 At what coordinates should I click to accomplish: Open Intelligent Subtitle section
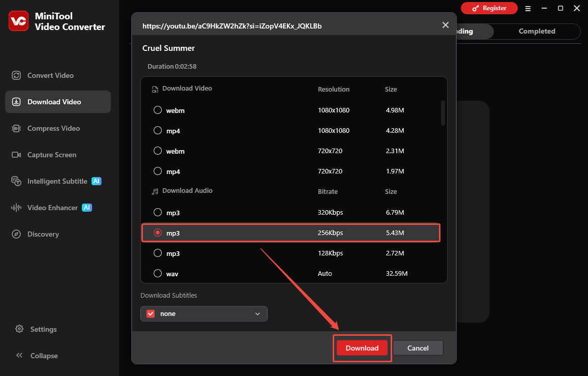point(58,181)
